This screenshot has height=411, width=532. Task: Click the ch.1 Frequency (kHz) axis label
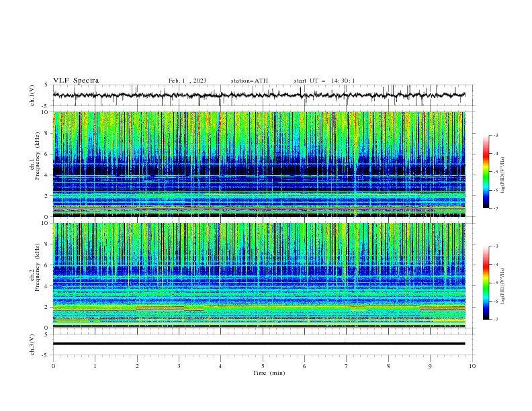point(35,156)
